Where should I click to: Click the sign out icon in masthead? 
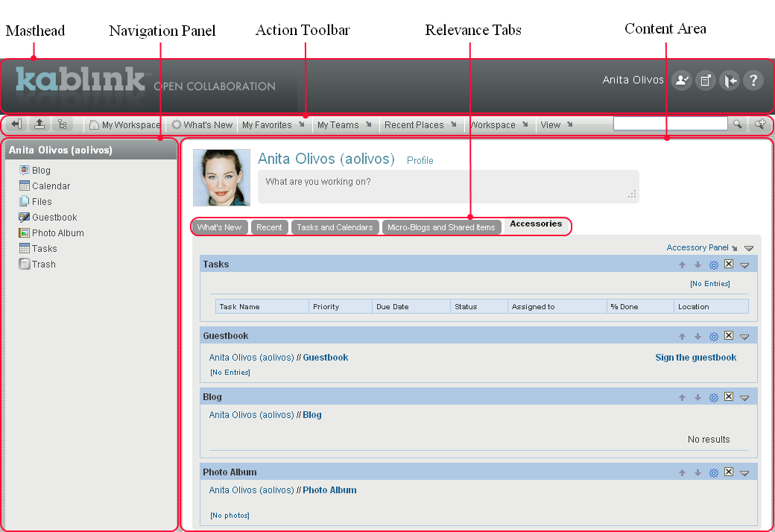tap(730, 80)
